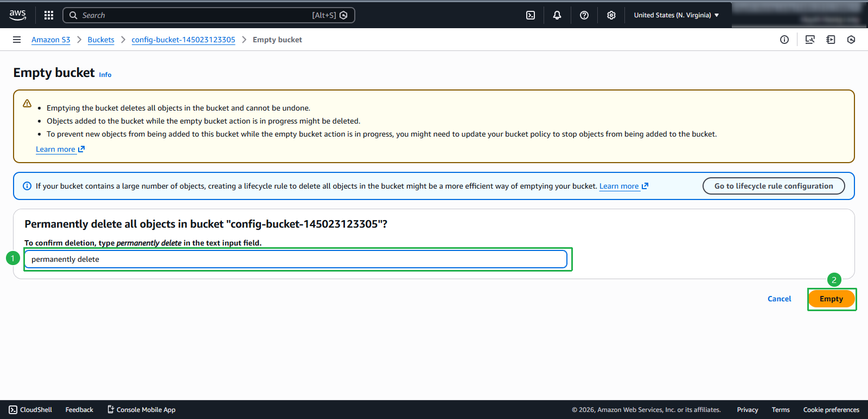Toggle the left navigation hamburger menu

(x=17, y=40)
